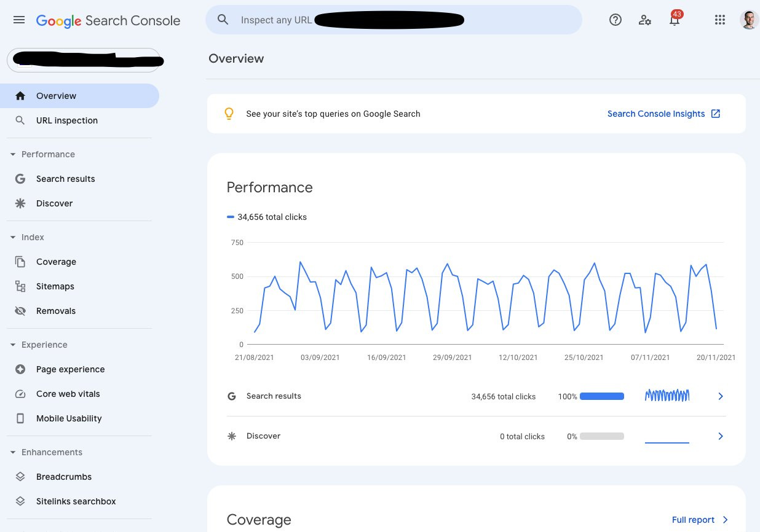This screenshot has width=760, height=532.
Task: Click the Search results sparkline thumbnail
Action: 667,396
